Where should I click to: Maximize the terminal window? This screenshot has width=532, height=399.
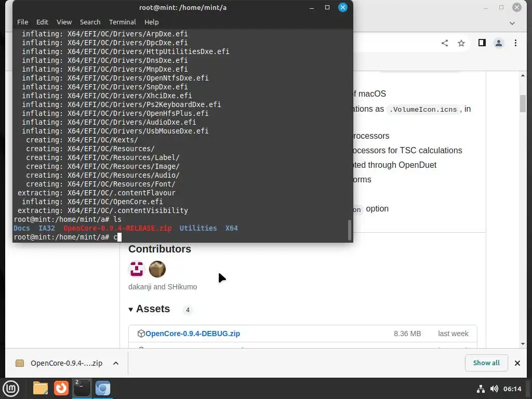click(327, 7)
